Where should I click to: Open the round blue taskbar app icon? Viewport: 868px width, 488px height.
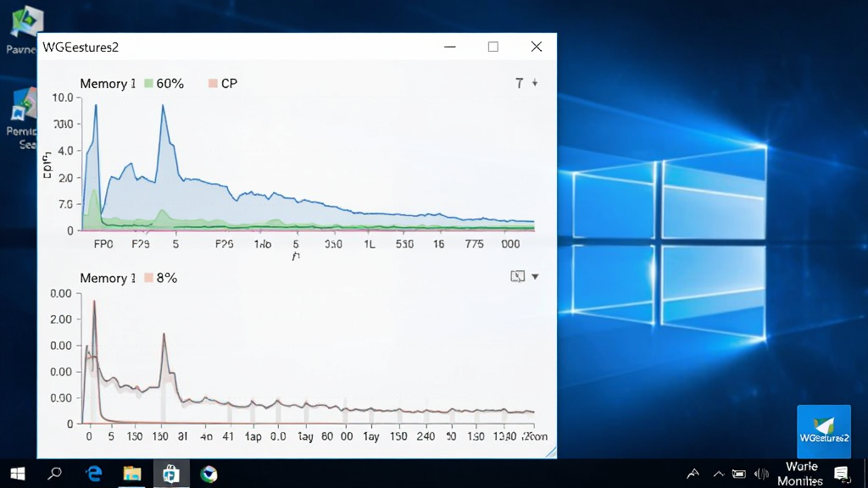pyautogui.click(x=209, y=474)
